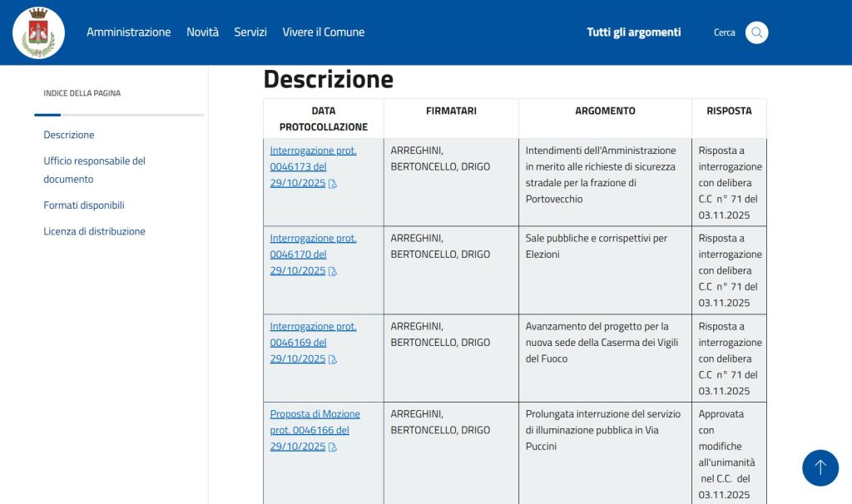This screenshot has width=852, height=504.
Task: Click file icon beside Mozione prot. 0046166
Action: coord(333,447)
